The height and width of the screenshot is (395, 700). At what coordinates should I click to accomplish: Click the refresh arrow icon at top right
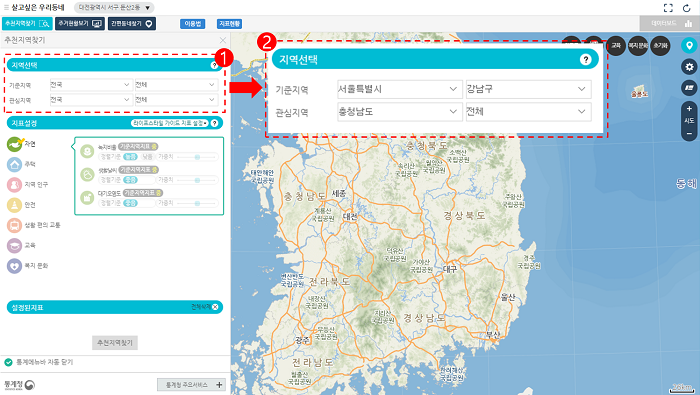tap(687, 8)
